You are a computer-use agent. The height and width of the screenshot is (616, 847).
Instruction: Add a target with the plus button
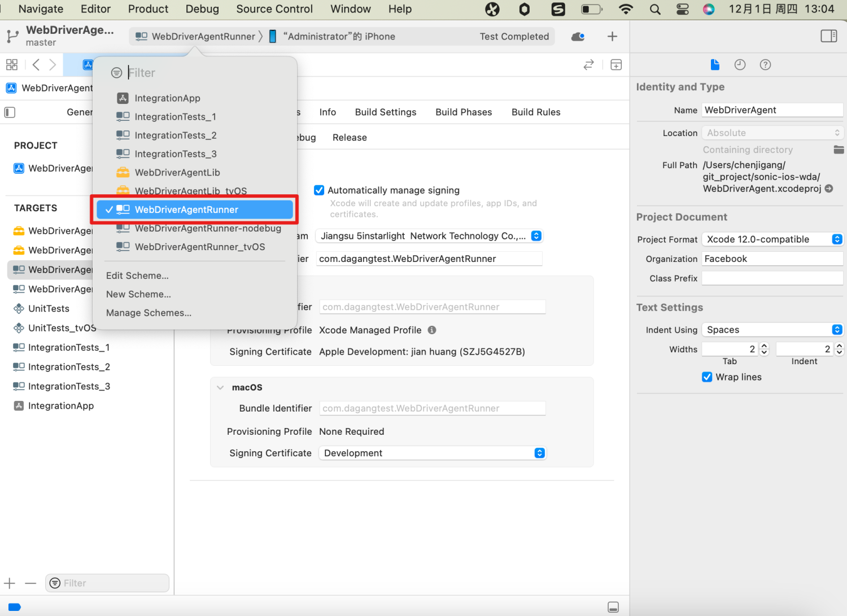[x=10, y=583]
